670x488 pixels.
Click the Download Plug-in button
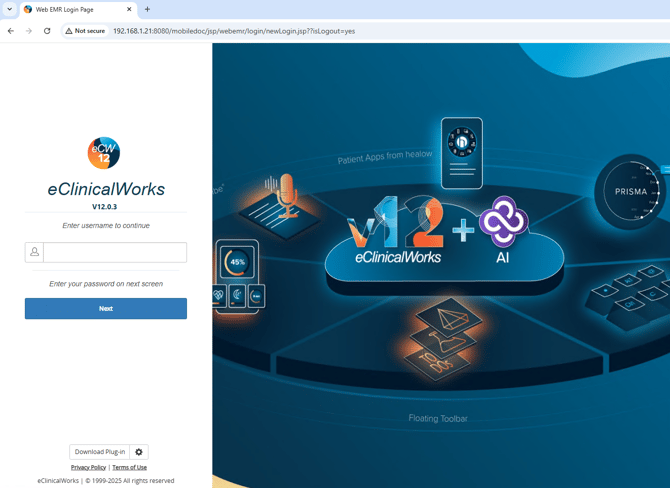point(100,452)
